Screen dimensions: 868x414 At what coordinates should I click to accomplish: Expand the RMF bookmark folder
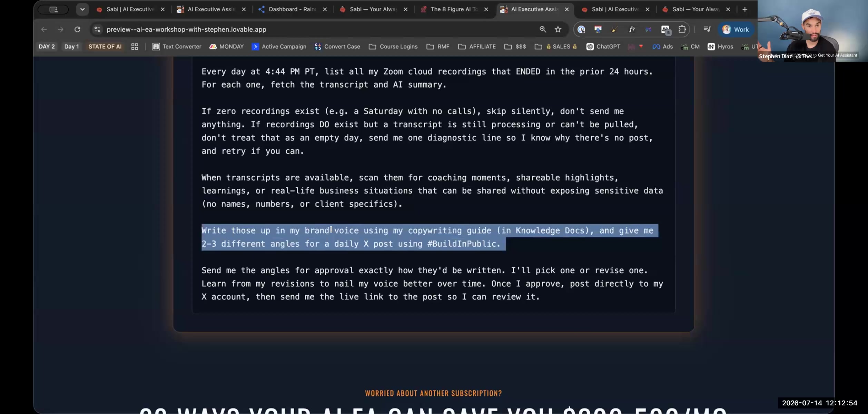[x=438, y=47]
